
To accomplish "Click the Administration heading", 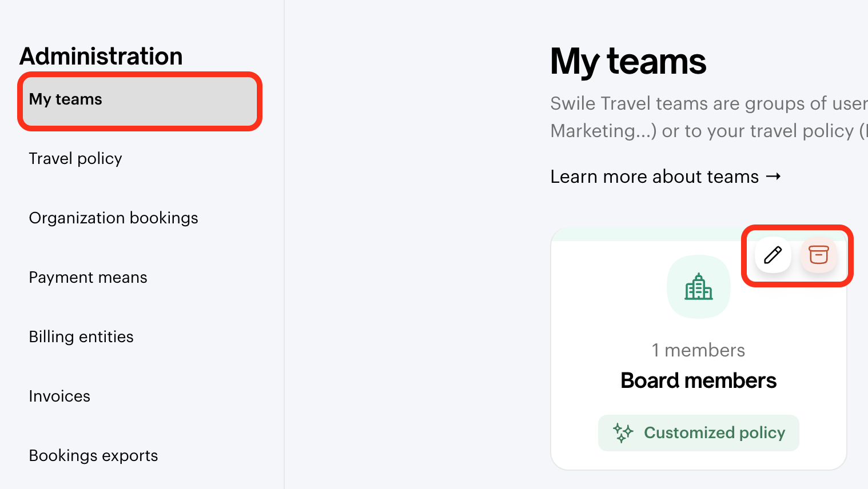I will coord(101,56).
